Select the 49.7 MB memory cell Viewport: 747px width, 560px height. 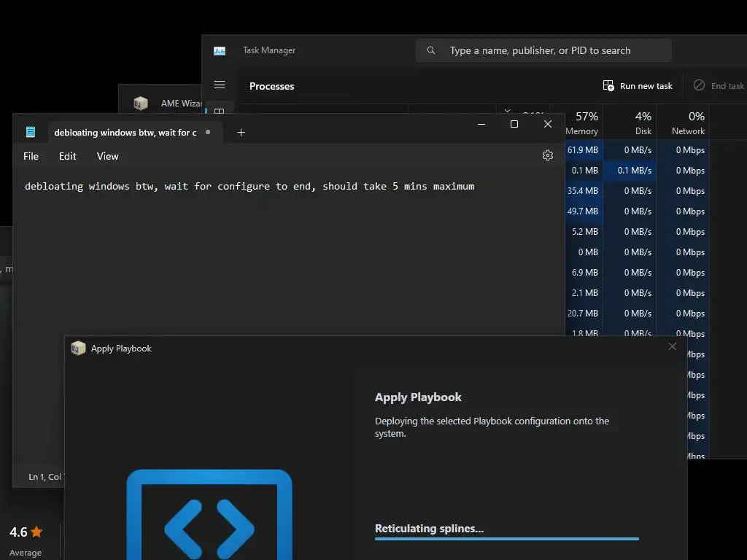click(x=584, y=211)
